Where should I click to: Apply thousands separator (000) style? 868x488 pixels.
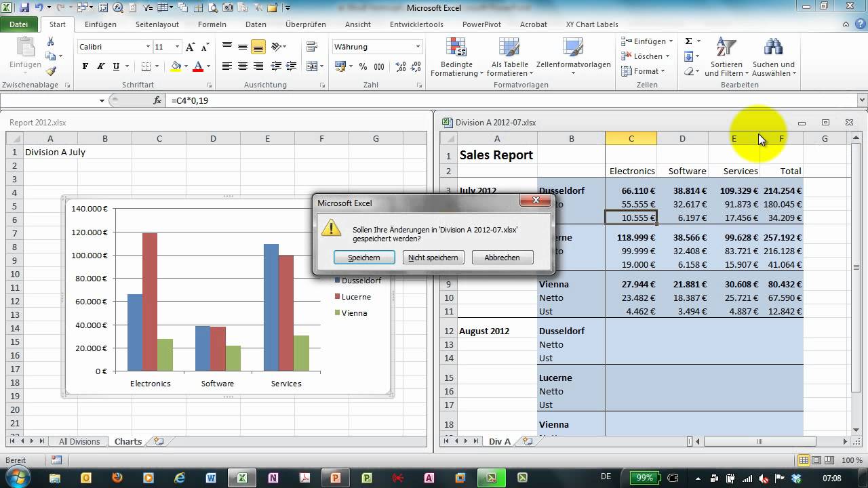click(x=378, y=66)
